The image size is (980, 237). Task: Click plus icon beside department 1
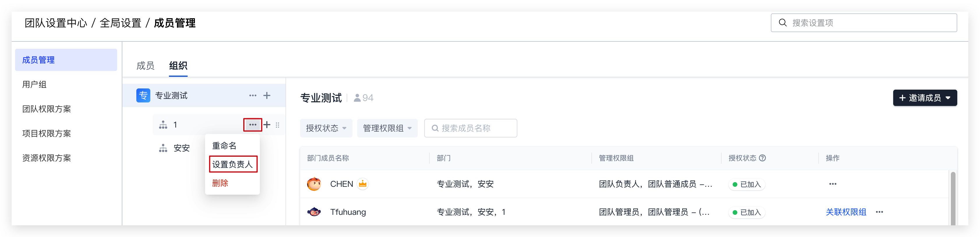pos(267,125)
